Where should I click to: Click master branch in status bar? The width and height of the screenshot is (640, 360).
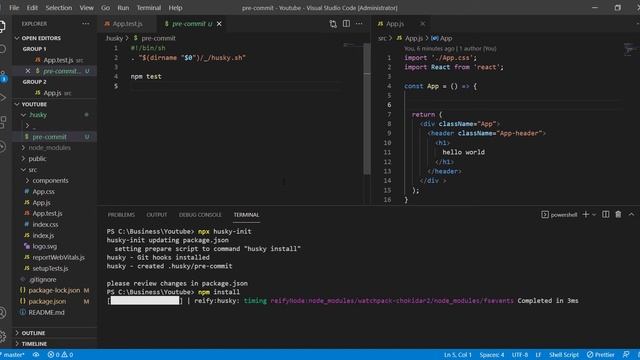[12, 355]
